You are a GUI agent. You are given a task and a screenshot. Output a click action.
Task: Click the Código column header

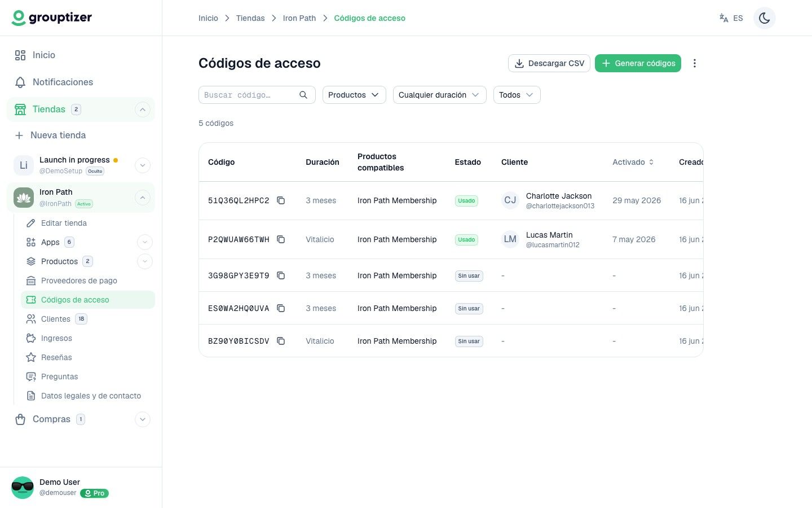tap(221, 162)
